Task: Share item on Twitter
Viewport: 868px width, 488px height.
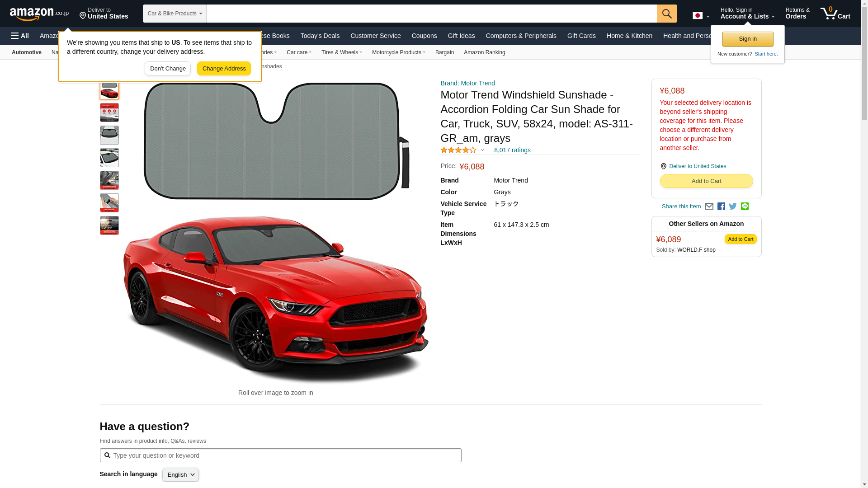Action: click(x=733, y=206)
